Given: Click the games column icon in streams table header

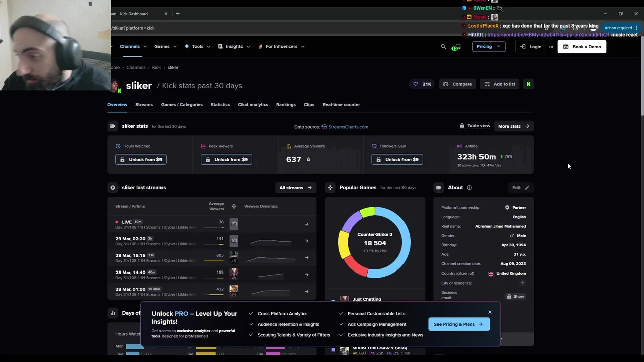Looking at the screenshot, I should [x=234, y=206].
